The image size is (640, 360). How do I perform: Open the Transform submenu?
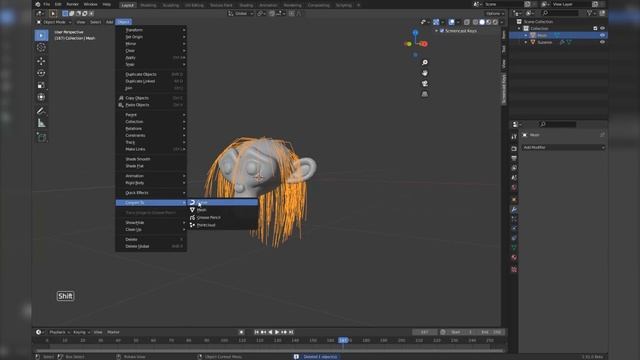click(x=151, y=30)
